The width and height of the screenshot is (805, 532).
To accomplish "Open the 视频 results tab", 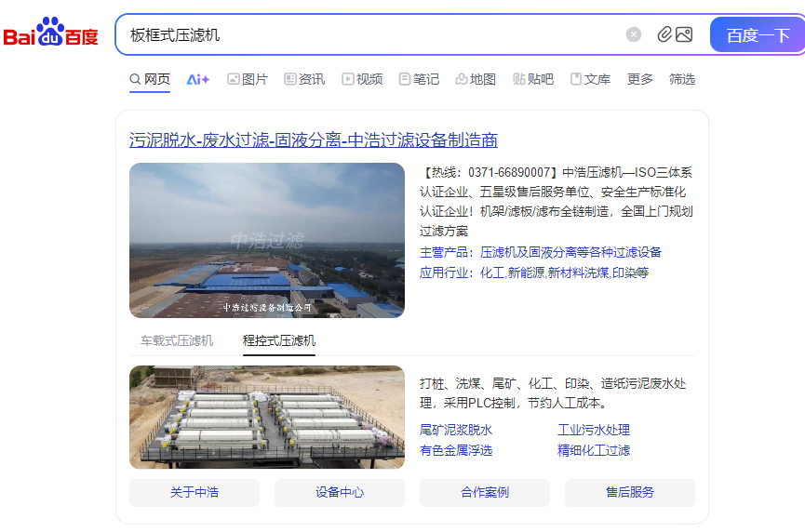I will pyautogui.click(x=362, y=79).
